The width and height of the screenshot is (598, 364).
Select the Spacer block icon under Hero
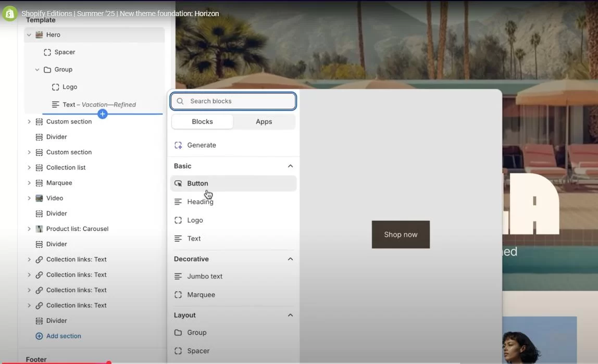(47, 52)
